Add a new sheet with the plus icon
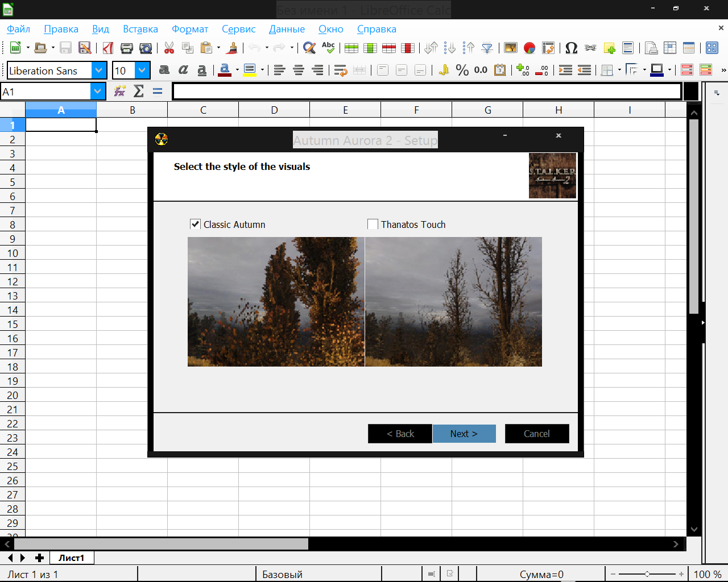 [39, 558]
